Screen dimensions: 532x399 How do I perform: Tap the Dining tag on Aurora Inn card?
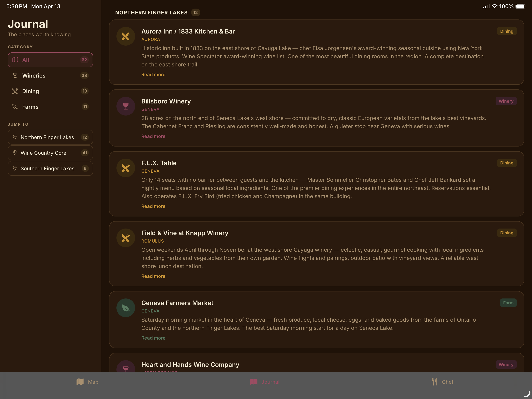tap(507, 31)
